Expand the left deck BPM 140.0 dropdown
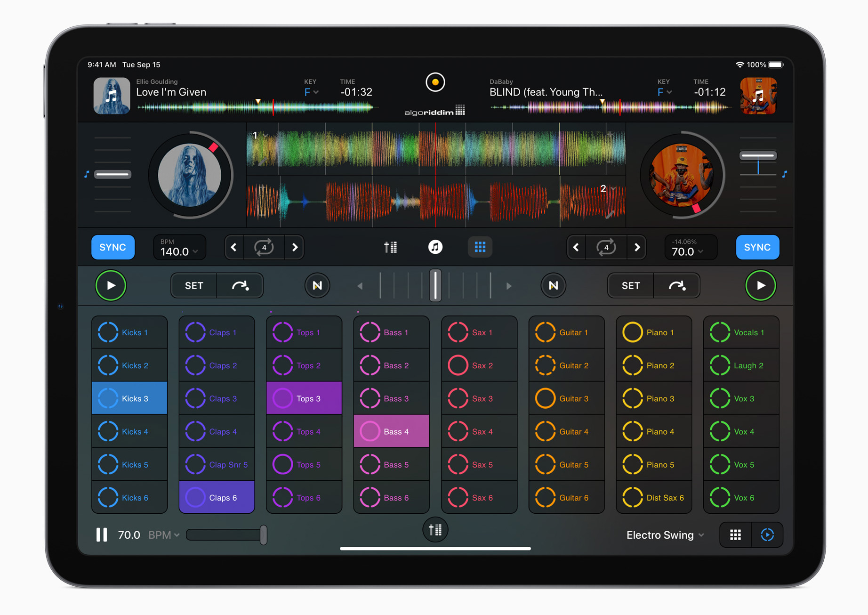 click(179, 248)
